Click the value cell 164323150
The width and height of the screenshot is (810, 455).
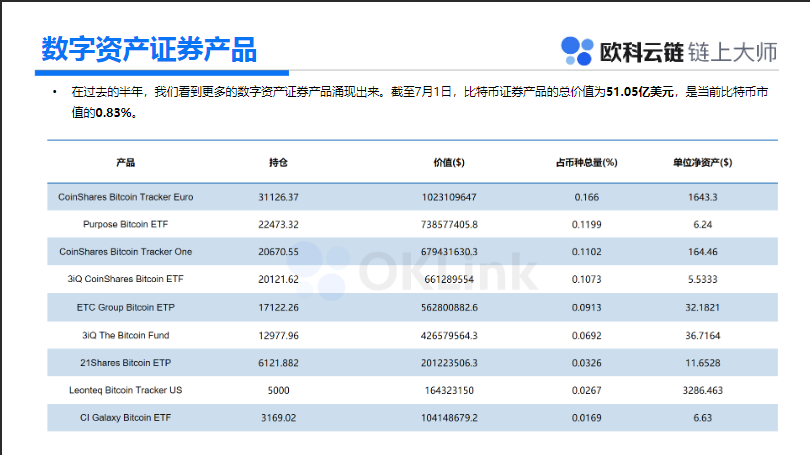pyautogui.click(x=449, y=390)
